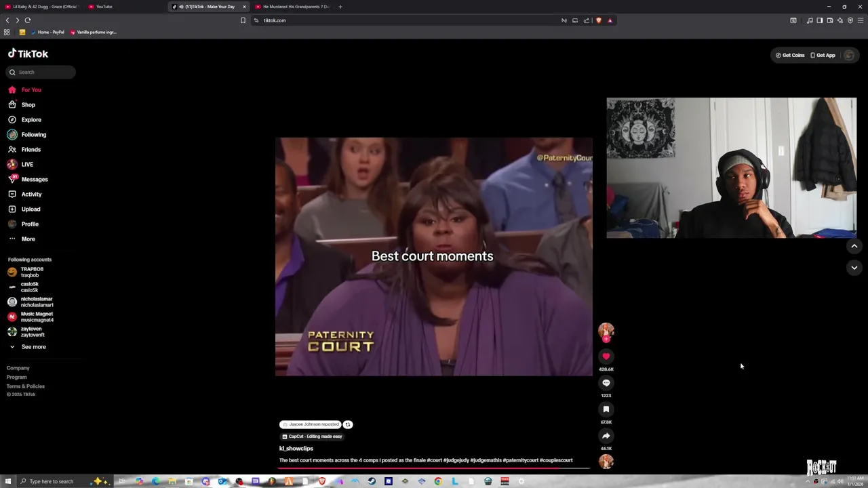
Task: Open Steam from the taskbar
Action: [x=372, y=481]
